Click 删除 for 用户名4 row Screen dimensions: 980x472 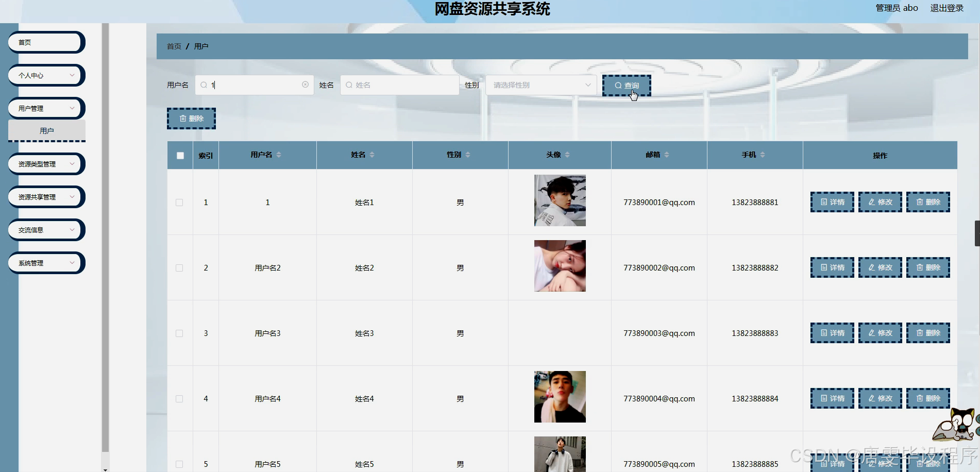(x=928, y=398)
